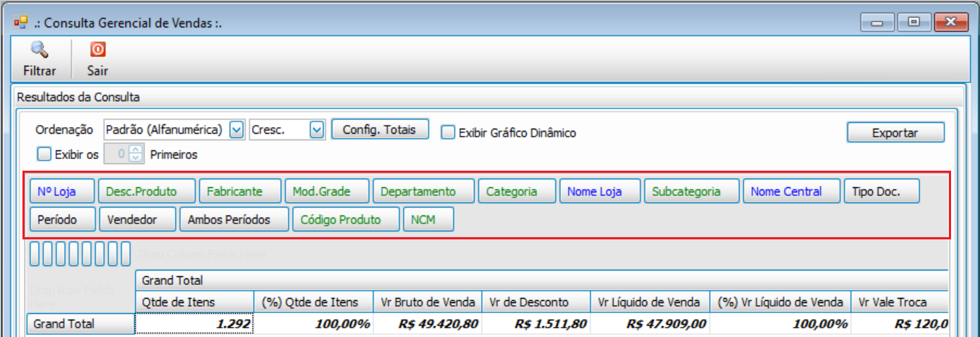Enable the Exibir Gráfico Dinâmico checkbox
This screenshot has height=337, width=980.
coord(448,132)
